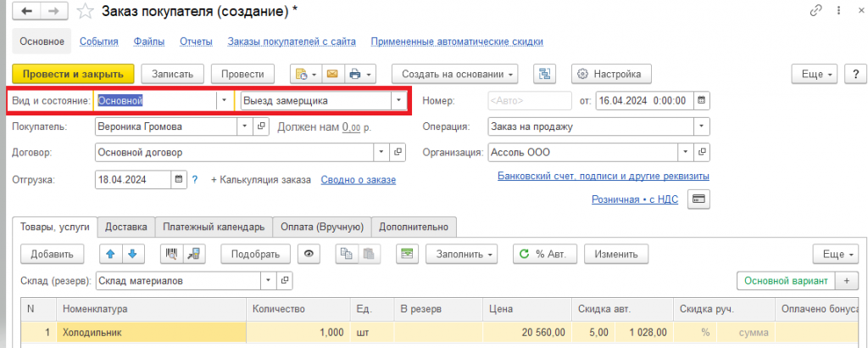Expand the Организация dropdown arrow
This screenshot has width=868, height=348.
pos(687,152)
